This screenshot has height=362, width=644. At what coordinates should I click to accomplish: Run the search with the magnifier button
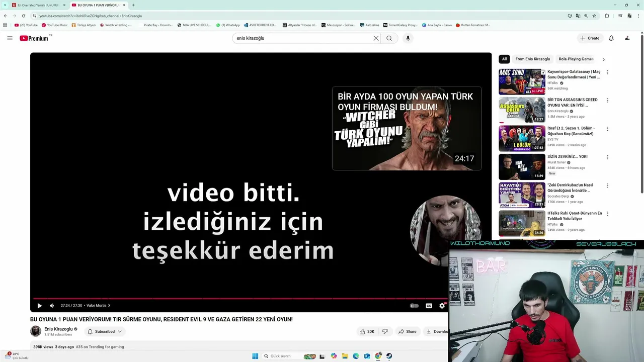[x=389, y=38]
